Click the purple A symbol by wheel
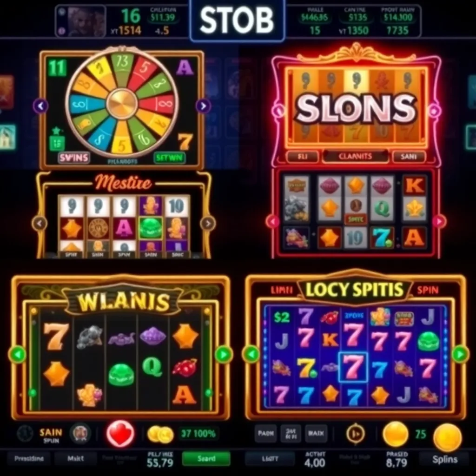476x476 pixels. click(185, 67)
